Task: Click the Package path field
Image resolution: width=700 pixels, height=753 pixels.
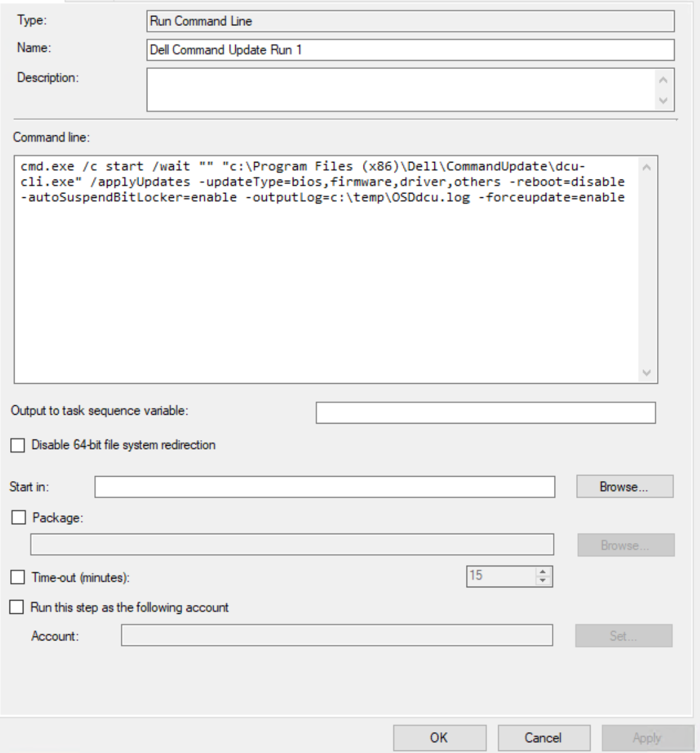Action: click(292, 544)
